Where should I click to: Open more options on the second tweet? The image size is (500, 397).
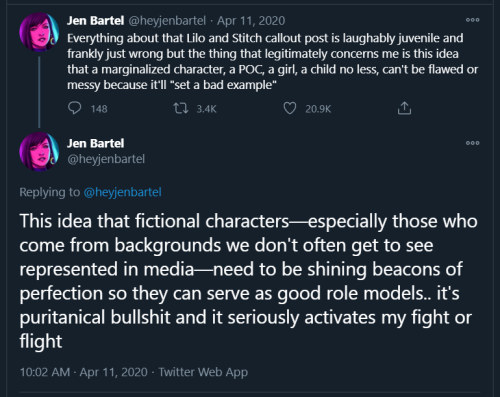(473, 143)
